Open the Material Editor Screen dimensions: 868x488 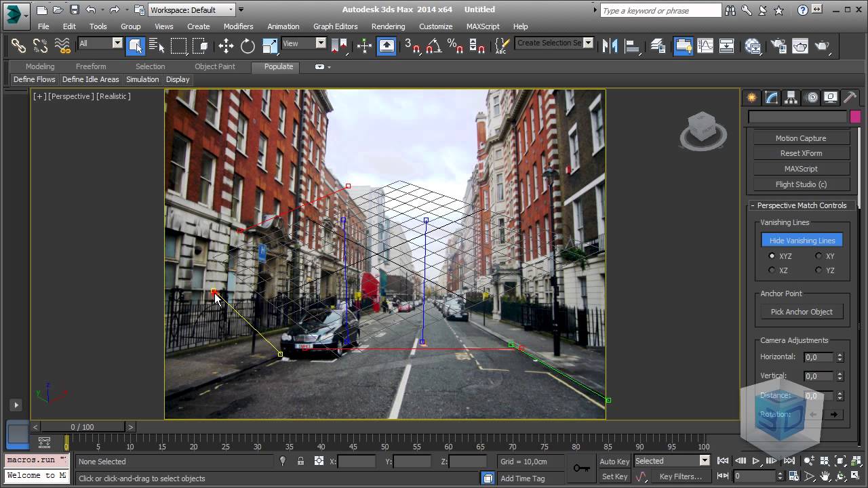click(753, 45)
